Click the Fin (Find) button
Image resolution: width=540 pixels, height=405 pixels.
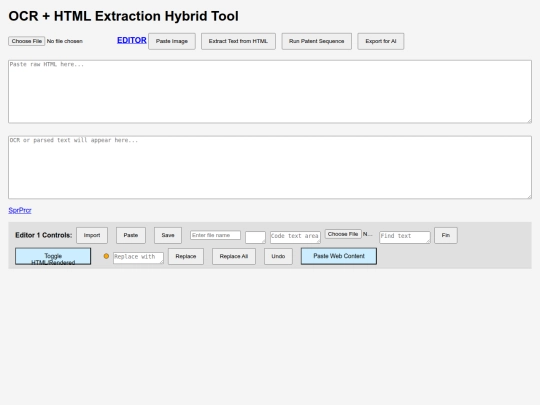click(x=446, y=235)
